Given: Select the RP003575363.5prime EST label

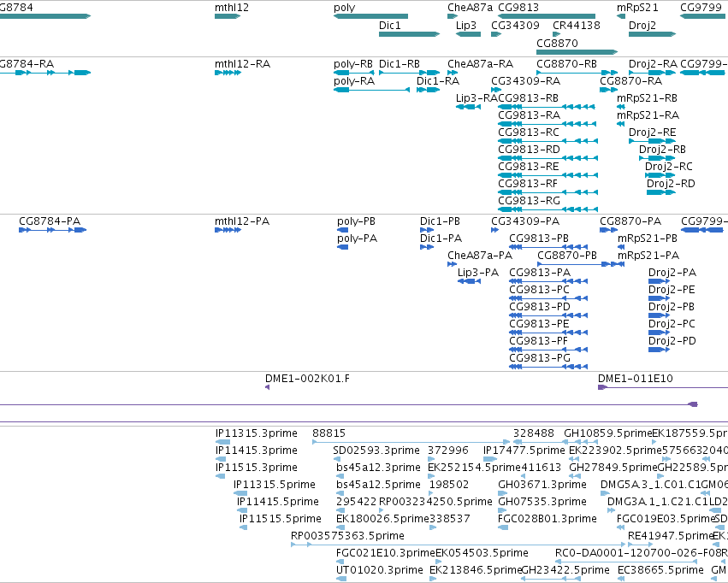Looking at the screenshot, I should (347, 536).
